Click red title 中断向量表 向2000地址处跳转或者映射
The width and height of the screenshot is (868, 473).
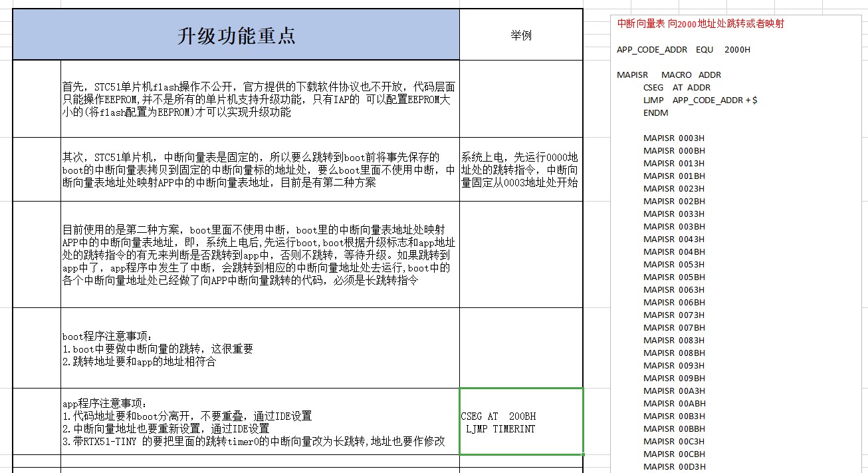pyautogui.click(x=701, y=23)
